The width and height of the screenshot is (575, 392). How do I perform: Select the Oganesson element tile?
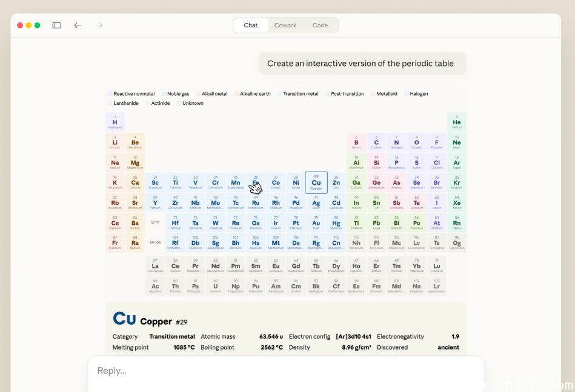tap(457, 243)
